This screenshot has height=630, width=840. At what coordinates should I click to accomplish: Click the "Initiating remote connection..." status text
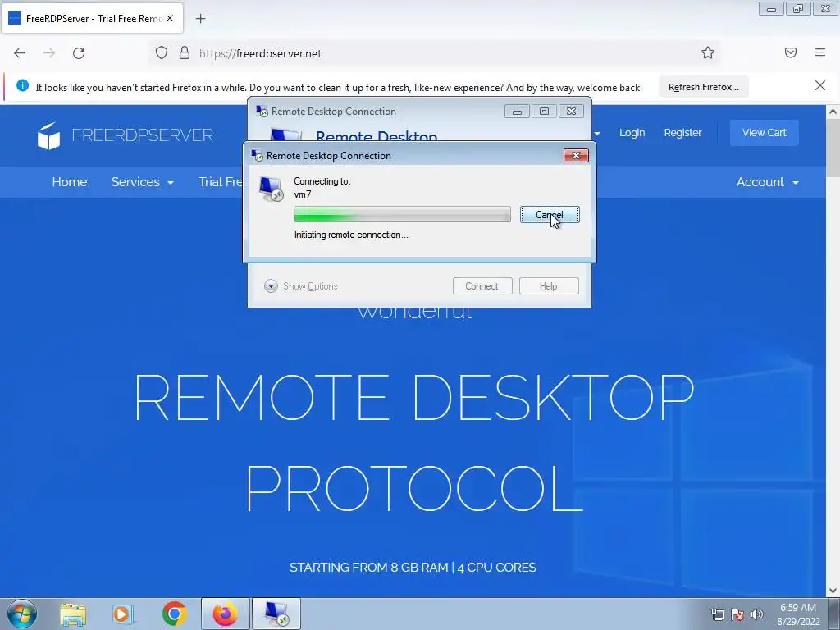point(351,235)
